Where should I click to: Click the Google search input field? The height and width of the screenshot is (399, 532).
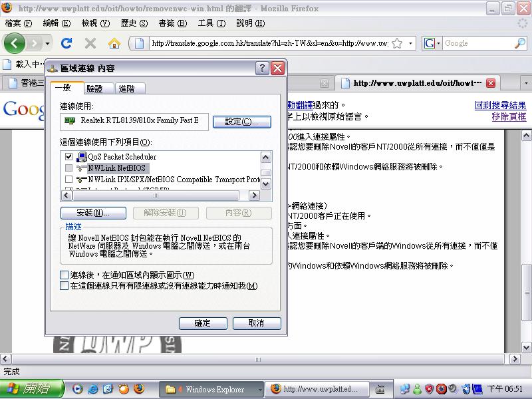point(477,43)
